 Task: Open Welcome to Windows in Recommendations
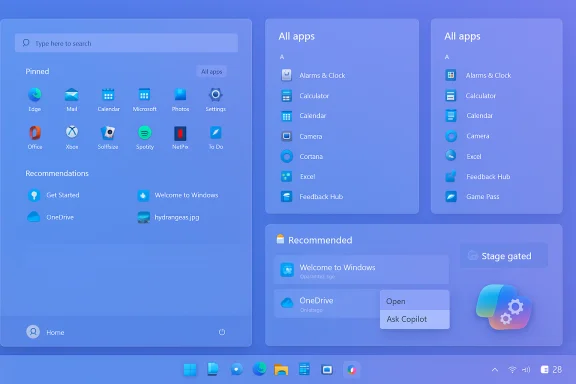pyautogui.click(x=178, y=195)
